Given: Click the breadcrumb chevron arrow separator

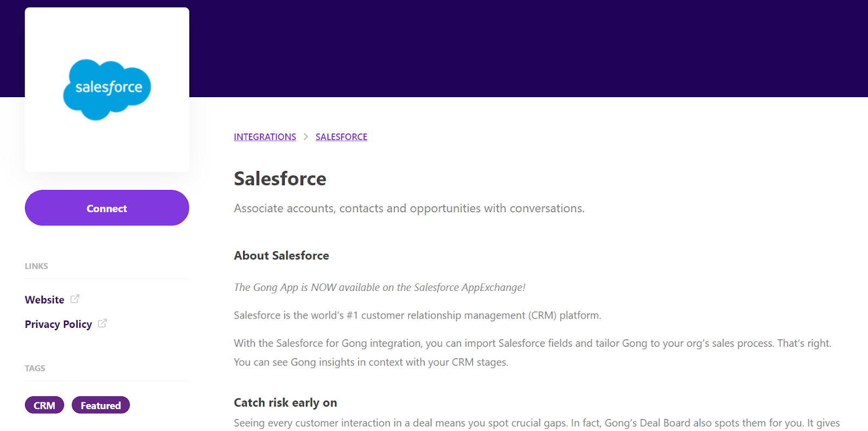Looking at the screenshot, I should point(306,137).
